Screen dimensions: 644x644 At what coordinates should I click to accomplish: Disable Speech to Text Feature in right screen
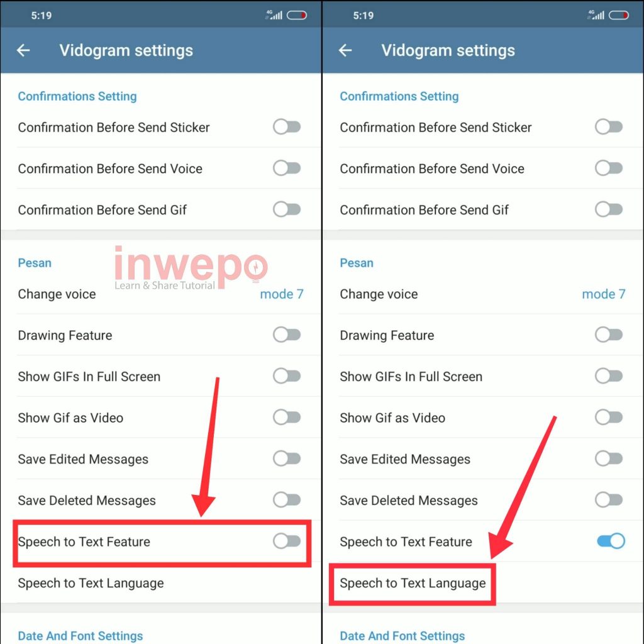611,541
